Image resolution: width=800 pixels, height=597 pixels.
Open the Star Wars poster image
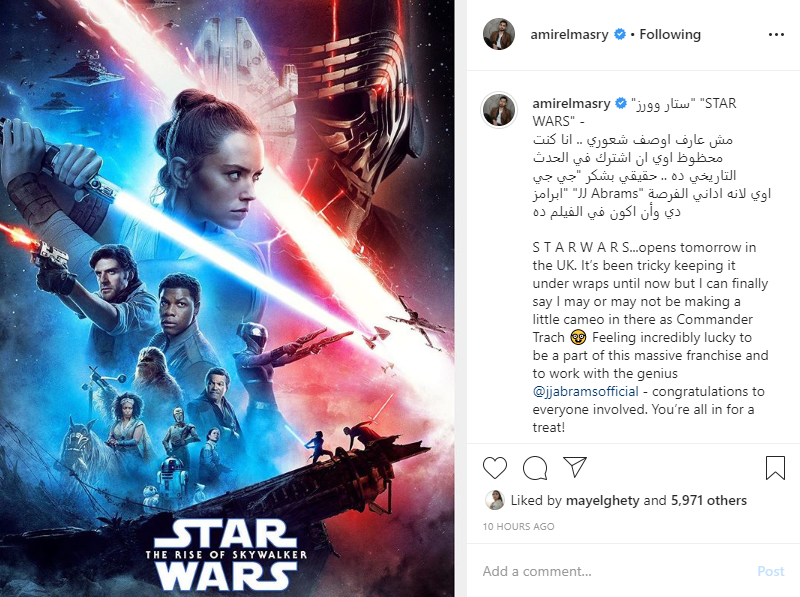point(227,298)
